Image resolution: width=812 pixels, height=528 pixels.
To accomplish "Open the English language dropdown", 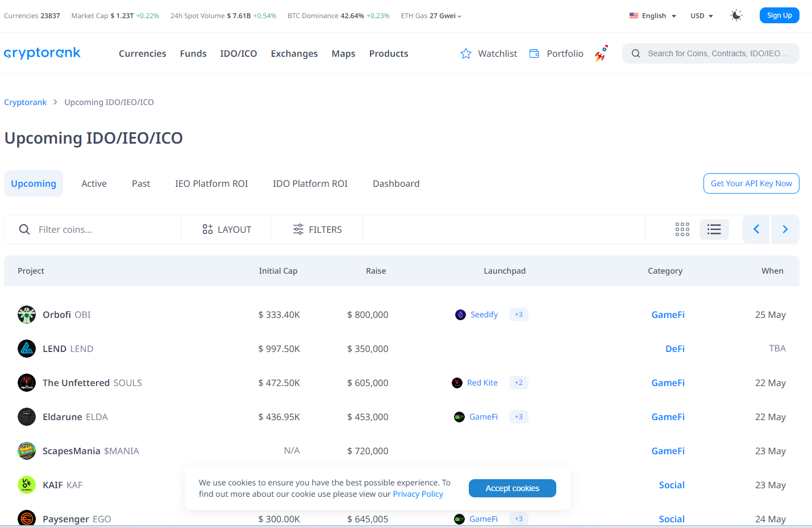I will coord(653,16).
